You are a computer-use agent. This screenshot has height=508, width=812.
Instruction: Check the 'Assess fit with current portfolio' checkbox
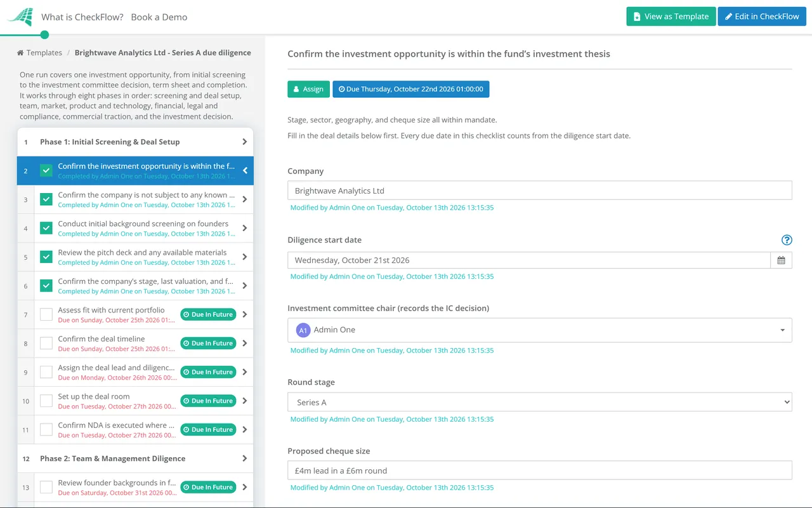46,314
